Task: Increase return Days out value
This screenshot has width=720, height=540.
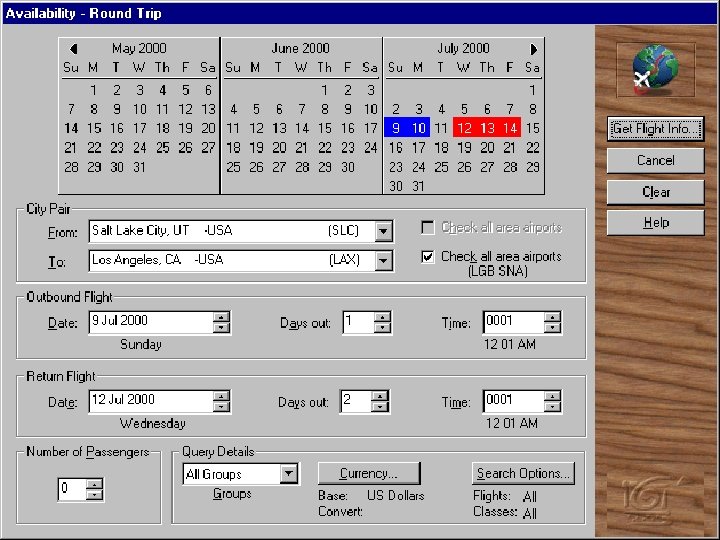Action: pyautogui.click(x=380, y=396)
